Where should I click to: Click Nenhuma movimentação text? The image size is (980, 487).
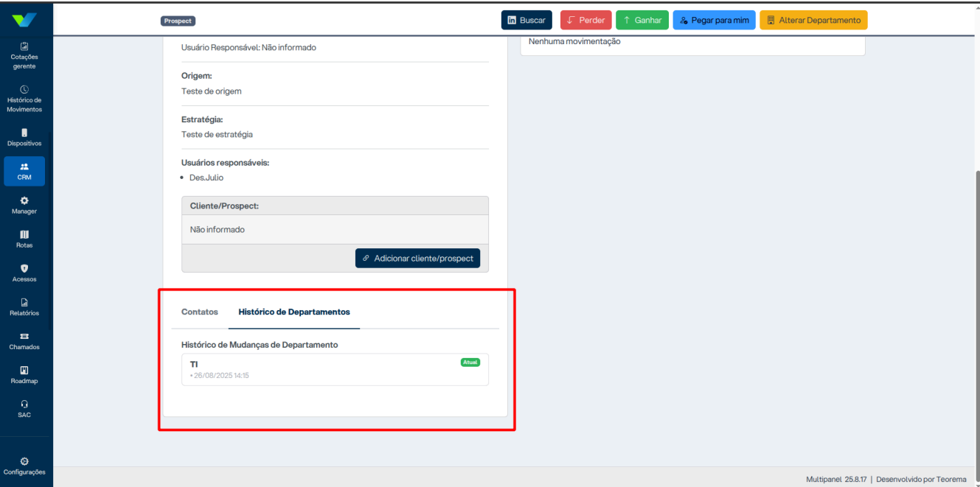574,41
